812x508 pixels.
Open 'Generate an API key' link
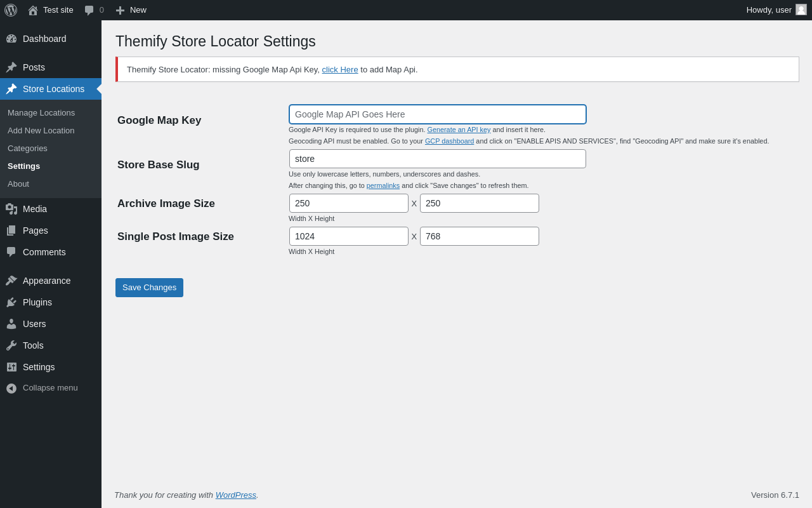pos(459,130)
